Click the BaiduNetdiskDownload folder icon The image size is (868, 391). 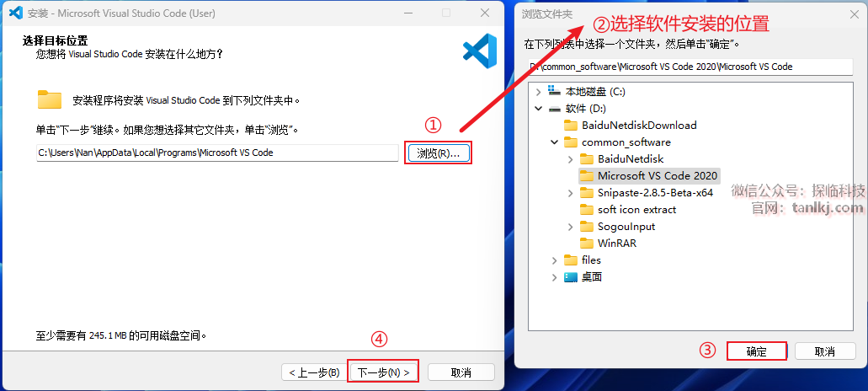pos(571,126)
